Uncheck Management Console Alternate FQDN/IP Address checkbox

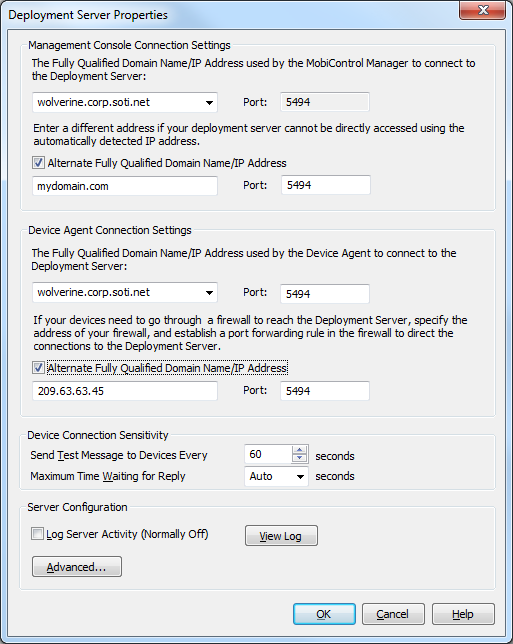(x=38, y=163)
